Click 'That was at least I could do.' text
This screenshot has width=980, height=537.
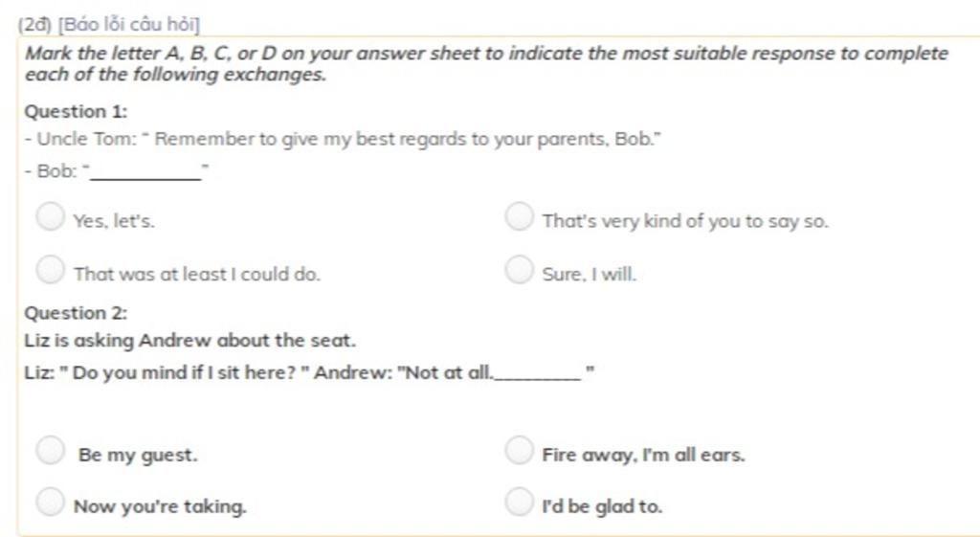[x=197, y=275]
